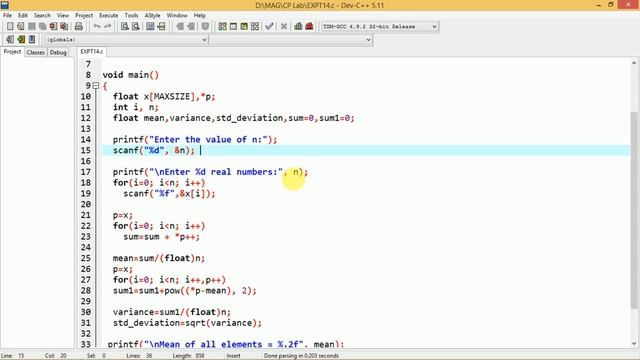The image size is (640, 360).
Task: Click the Open file toolbar icon
Action: point(20,27)
